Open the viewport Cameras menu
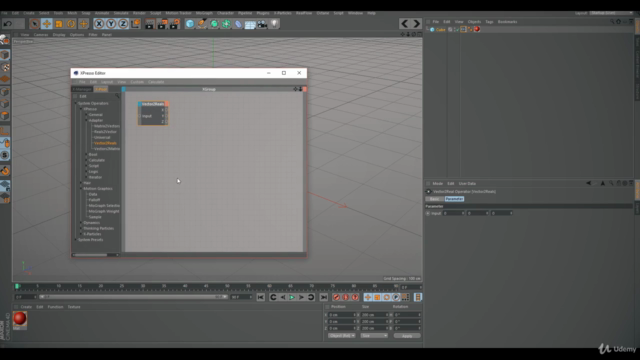Viewport: 640px width, 360px height. pos(41,35)
